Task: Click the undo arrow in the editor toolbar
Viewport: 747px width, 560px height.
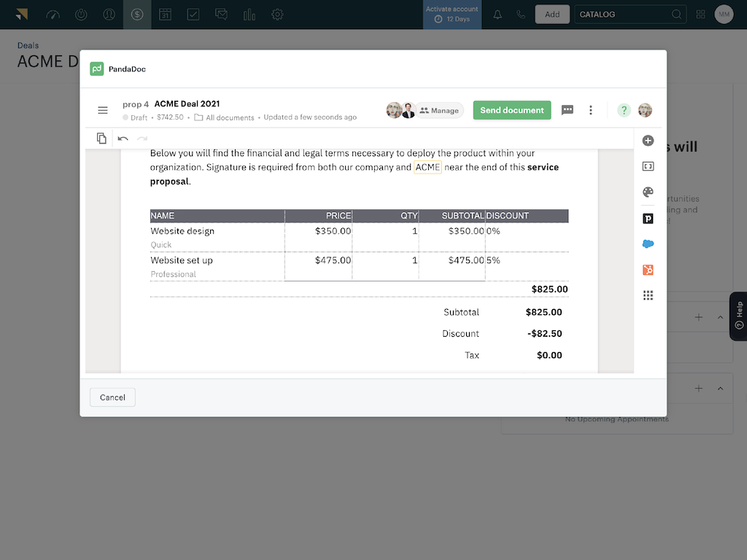Action: pyautogui.click(x=123, y=139)
